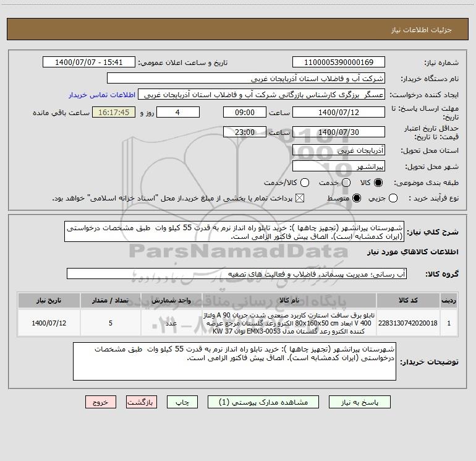Image resolution: width=476 pixels, height=461 pixels.
Task: Click the 'کد کالا' column header
Action: coord(408,301)
